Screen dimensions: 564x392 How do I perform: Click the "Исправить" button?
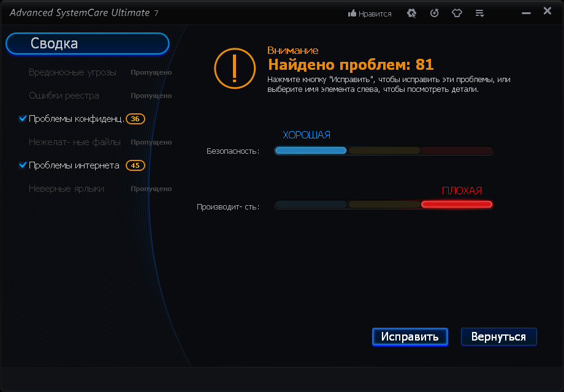tap(410, 336)
